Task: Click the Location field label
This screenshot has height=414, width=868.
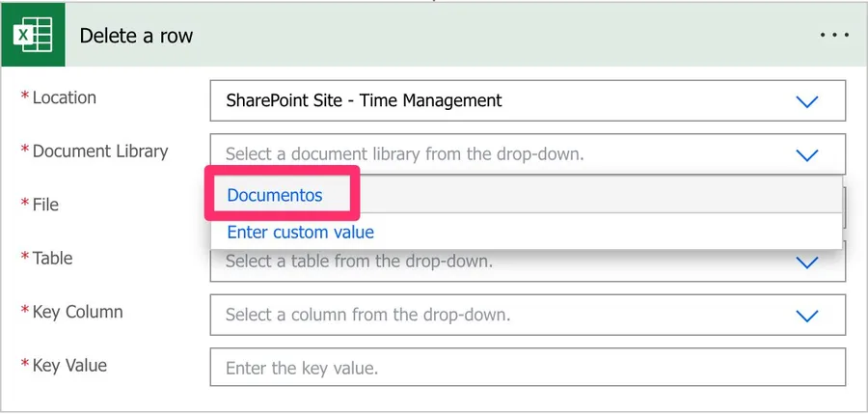Action: (64, 97)
